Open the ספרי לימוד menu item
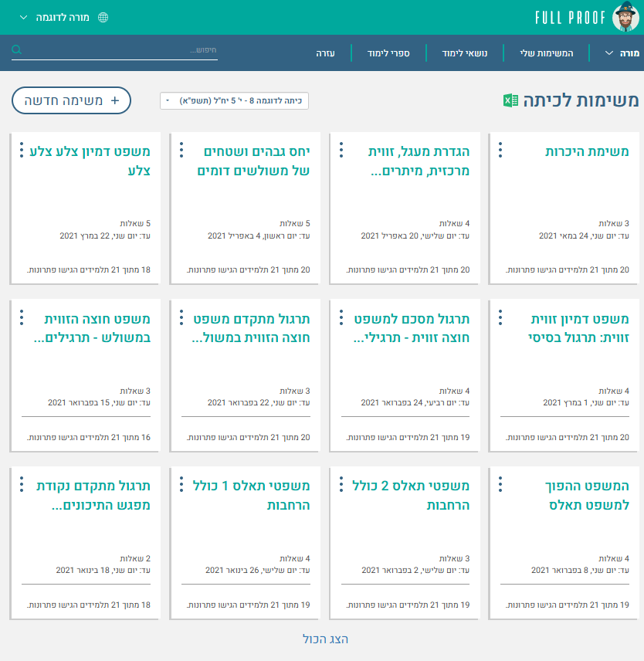644x661 pixels. pos(391,53)
